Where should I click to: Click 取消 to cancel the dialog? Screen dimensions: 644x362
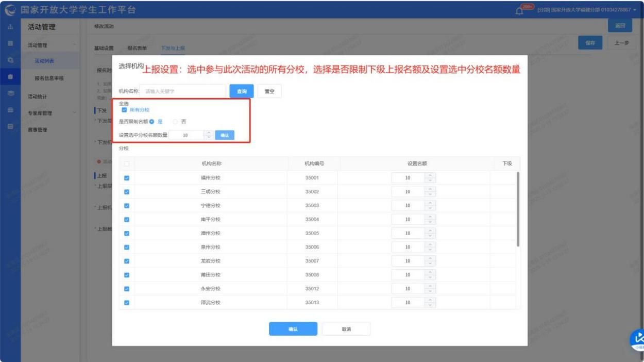346,329
